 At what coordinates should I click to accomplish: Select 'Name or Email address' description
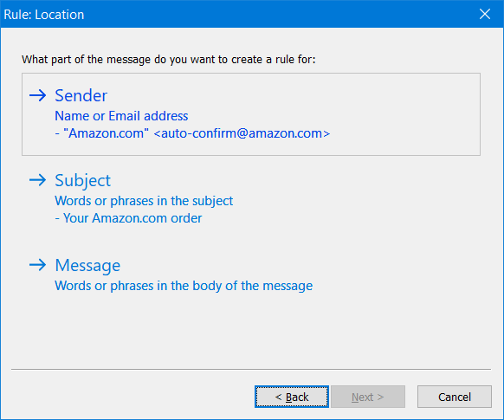(x=121, y=116)
